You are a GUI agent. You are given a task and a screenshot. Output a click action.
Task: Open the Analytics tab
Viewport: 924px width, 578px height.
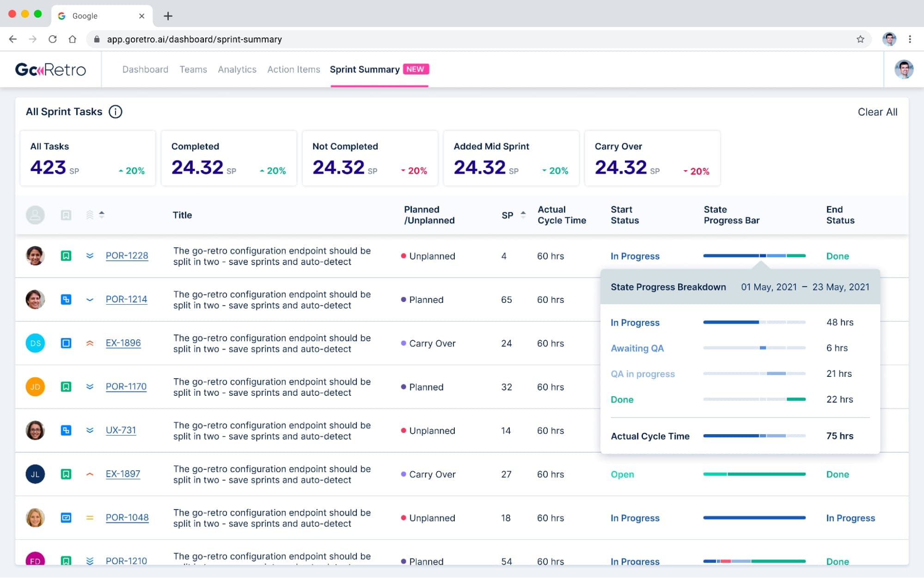[x=237, y=69]
